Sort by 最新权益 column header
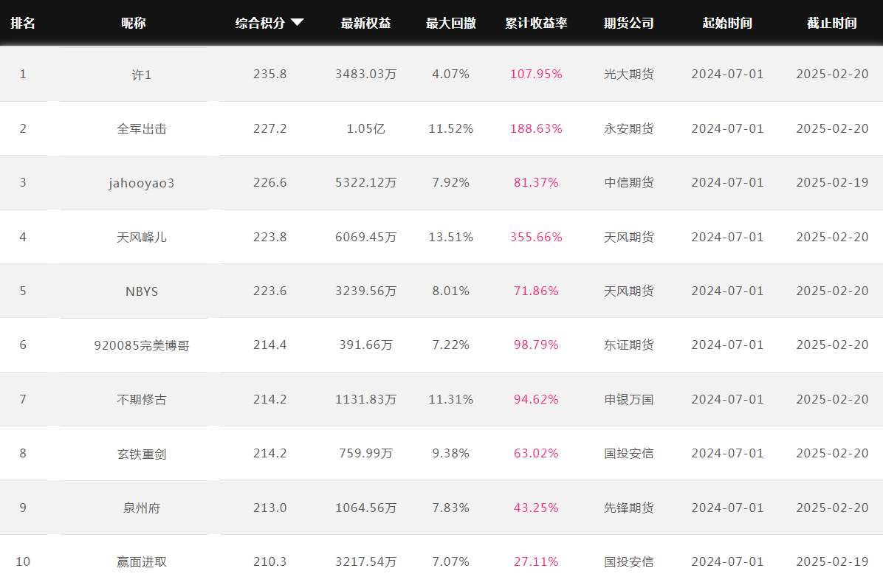 365,23
